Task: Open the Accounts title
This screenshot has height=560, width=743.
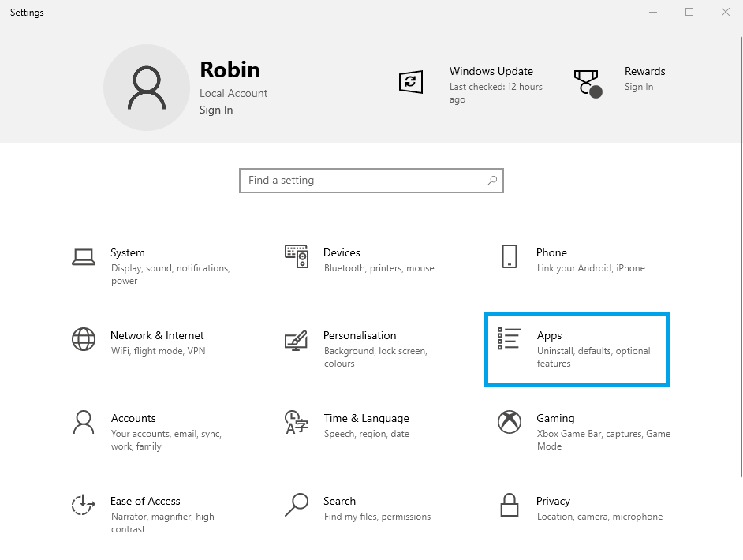Action: 133,418
